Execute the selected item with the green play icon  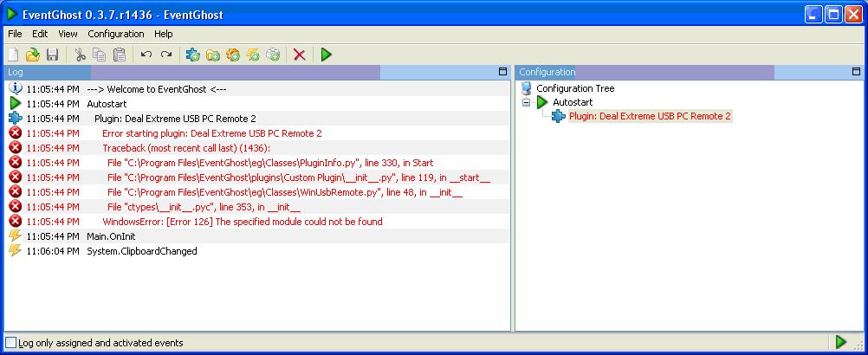click(x=326, y=55)
